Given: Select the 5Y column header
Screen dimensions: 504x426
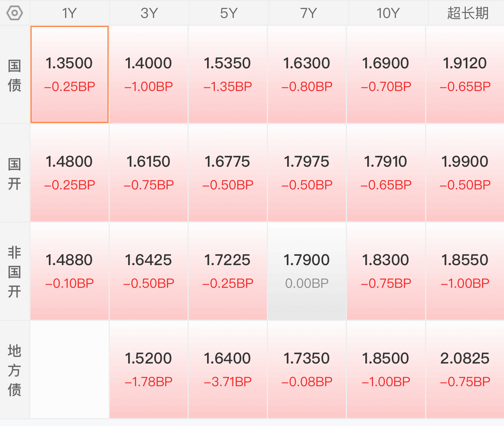Looking at the screenshot, I should [x=229, y=13].
